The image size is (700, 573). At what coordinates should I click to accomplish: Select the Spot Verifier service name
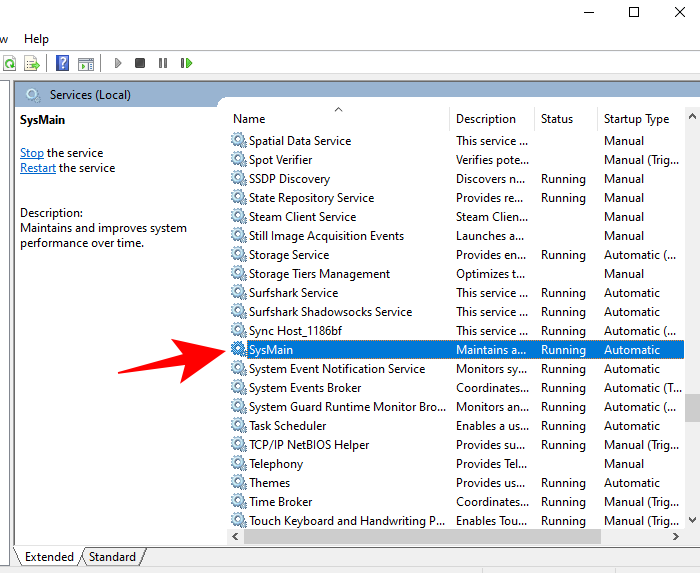(280, 160)
